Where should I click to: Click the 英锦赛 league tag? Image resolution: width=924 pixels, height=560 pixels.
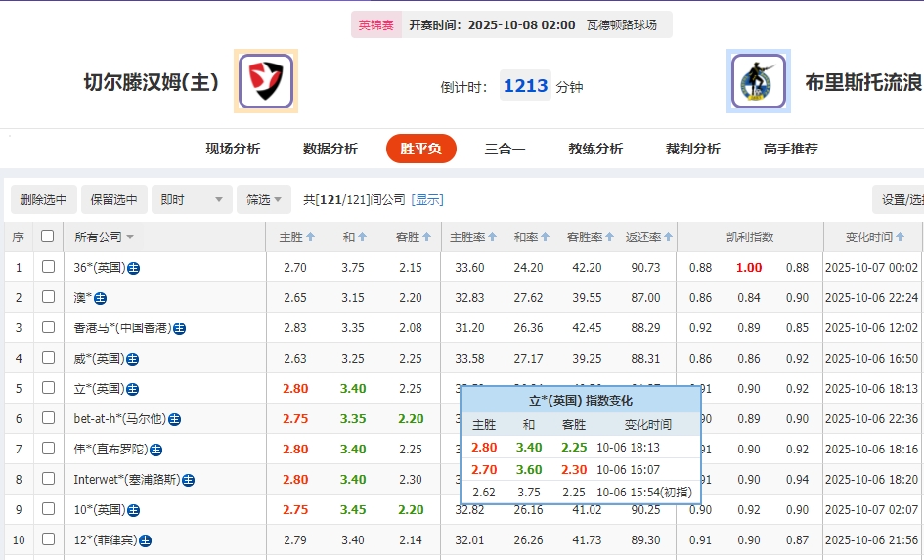pyautogui.click(x=376, y=24)
